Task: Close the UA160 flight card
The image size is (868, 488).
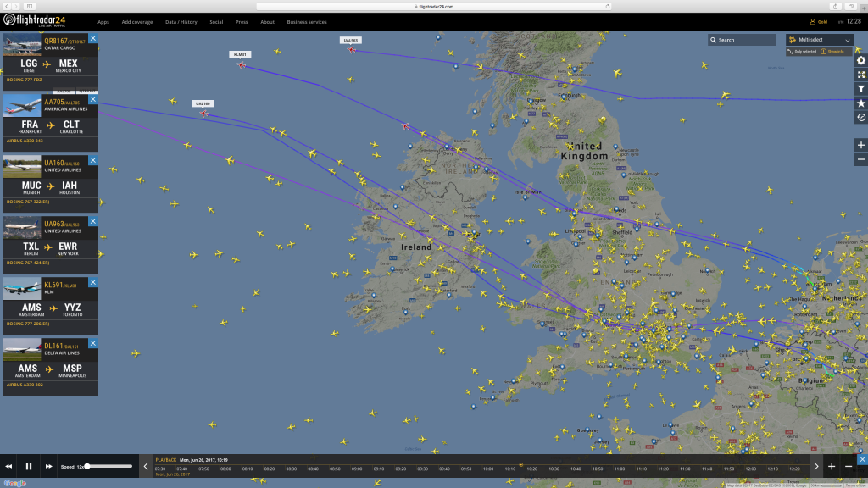Action: point(93,160)
